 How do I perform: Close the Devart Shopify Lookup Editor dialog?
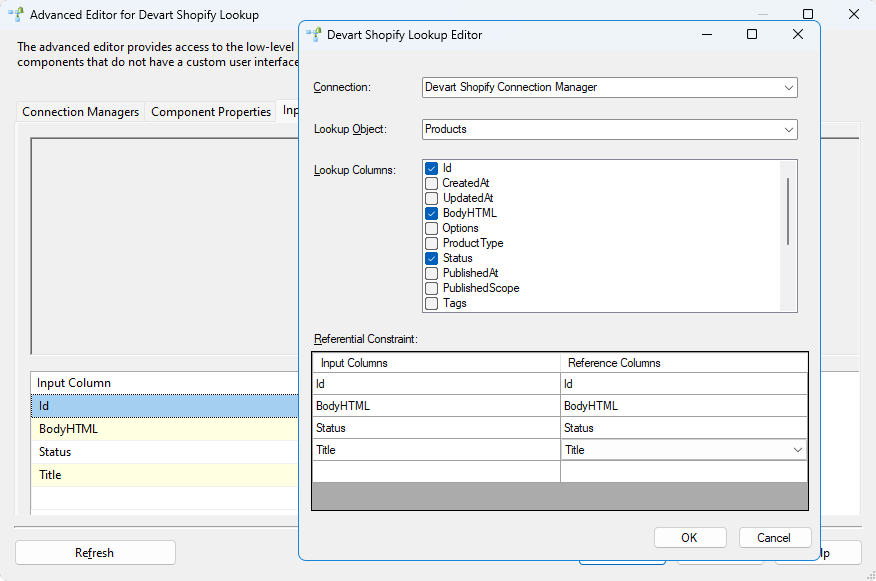tap(797, 34)
